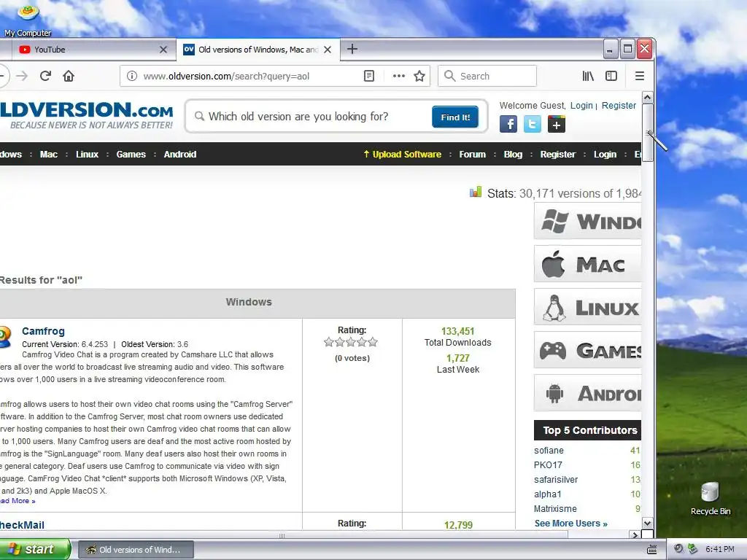Open the Mac category banner with Apple logo
Screen dimensions: 747x560
(x=587, y=264)
